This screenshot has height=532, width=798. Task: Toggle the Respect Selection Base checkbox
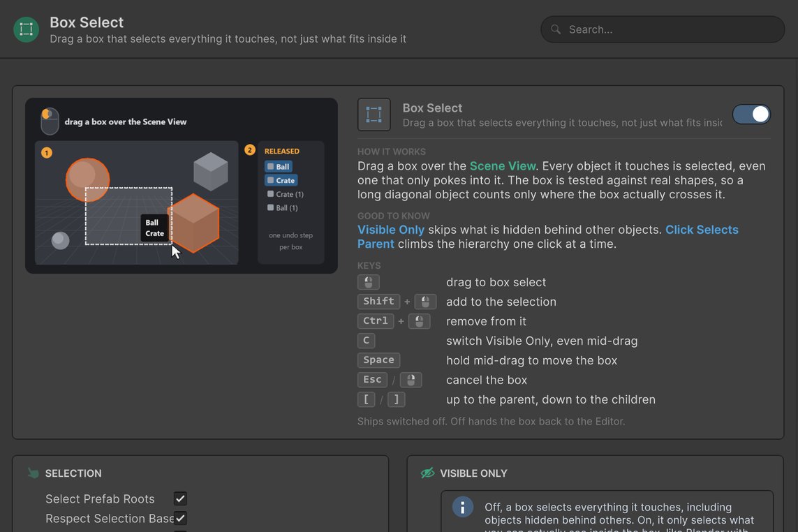[180, 518]
